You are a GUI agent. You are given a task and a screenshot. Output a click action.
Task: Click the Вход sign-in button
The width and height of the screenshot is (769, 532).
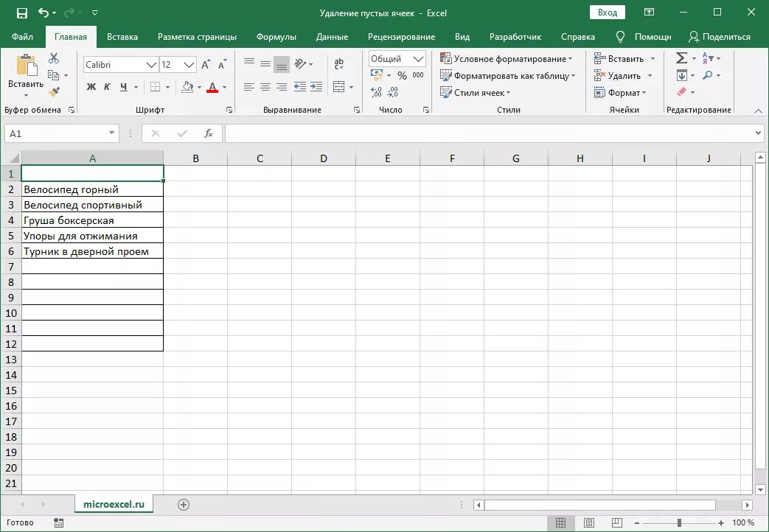click(607, 13)
